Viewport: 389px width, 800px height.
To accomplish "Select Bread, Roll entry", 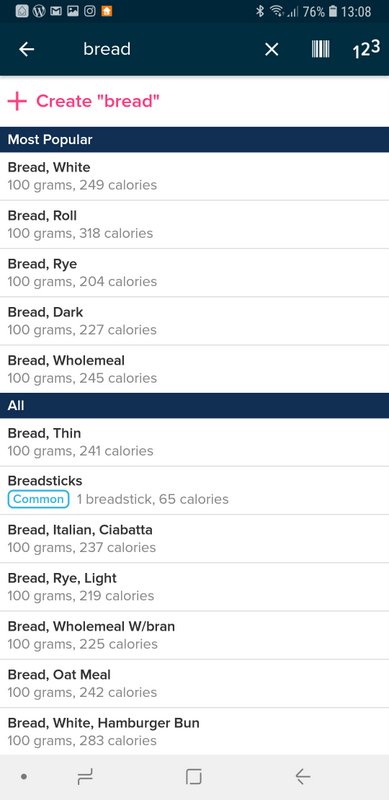I will click(x=194, y=224).
